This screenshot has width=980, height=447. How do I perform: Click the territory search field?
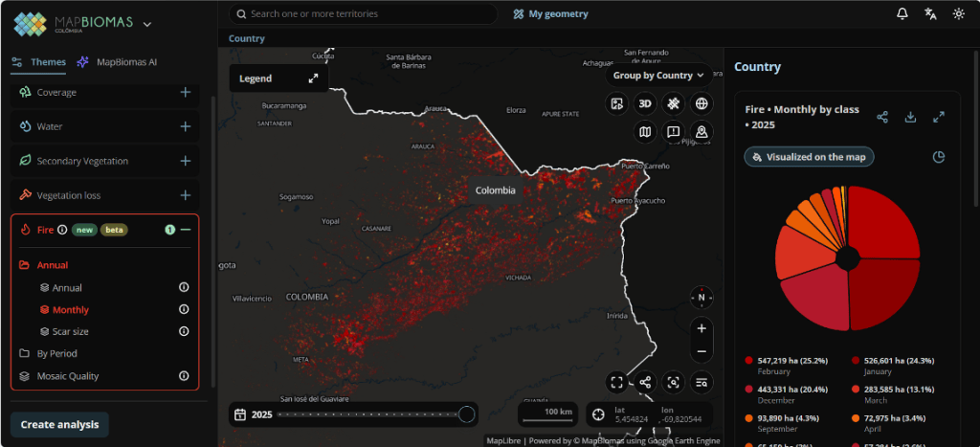363,13
